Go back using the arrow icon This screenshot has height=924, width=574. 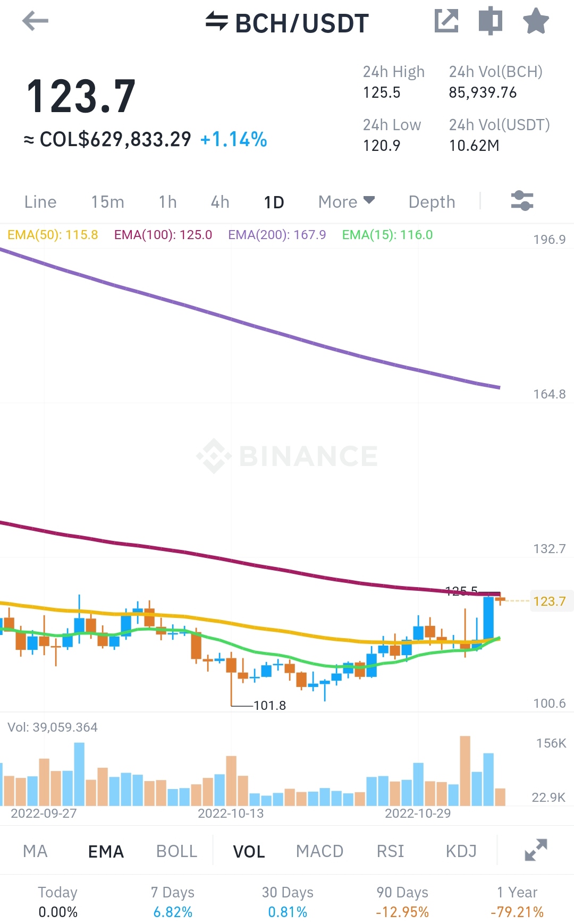coord(35,21)
